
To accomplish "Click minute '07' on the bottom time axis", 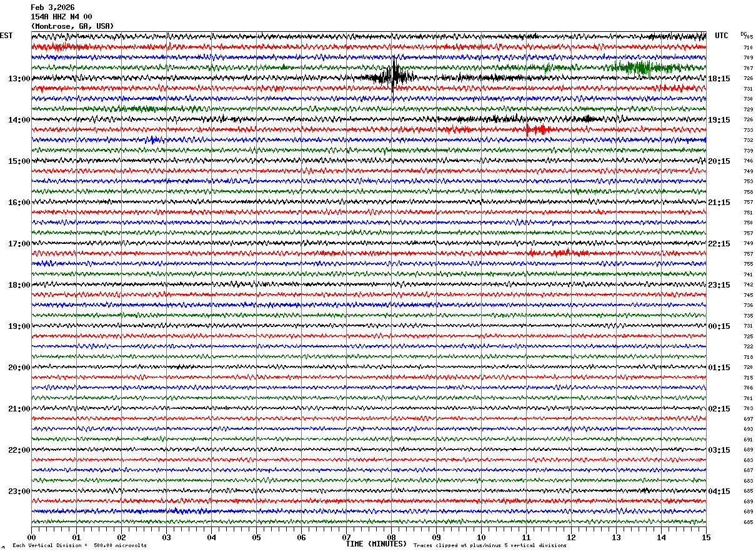I will pyautogui.click(x=346, y=537).
